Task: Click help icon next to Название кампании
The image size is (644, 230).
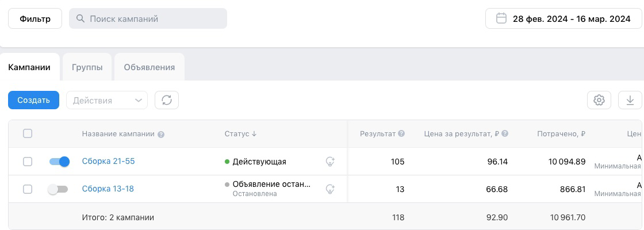Action: (x=161, y=135)
